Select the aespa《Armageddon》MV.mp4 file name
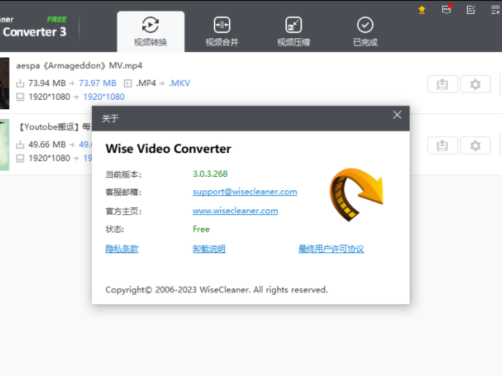502x376 pixels. pyautogui.click(x=79, y=66)
